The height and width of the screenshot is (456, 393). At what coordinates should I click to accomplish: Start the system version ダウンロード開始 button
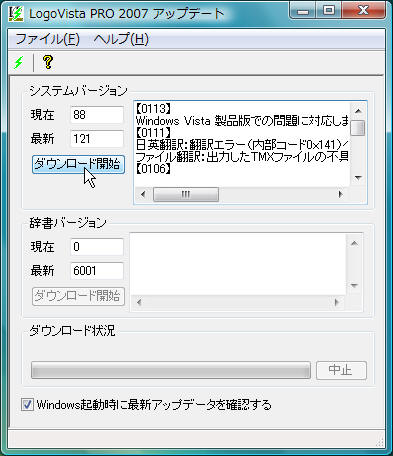pyautogui.click(x=78, y=164)
